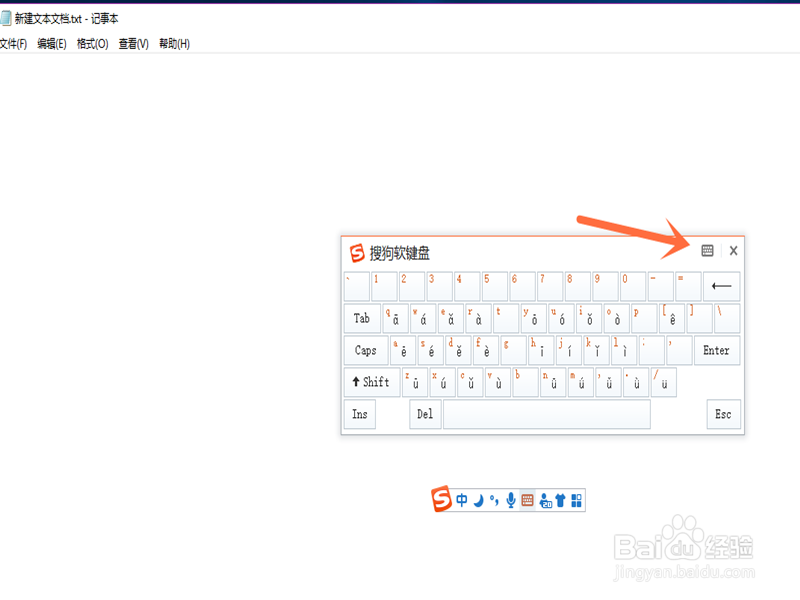Toggle the Shift key on soft keyboard
Image resolution: width=800 pixels, height=600 pixels.
[372, 382]
